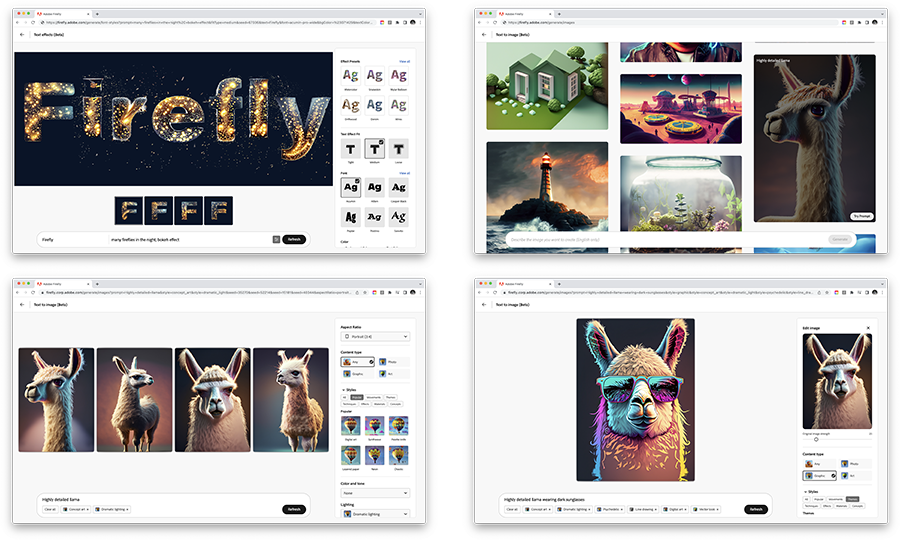Close the Edit image panel
Image resolution: width=900 pixels, height=540 pixels.
(867, 328)
